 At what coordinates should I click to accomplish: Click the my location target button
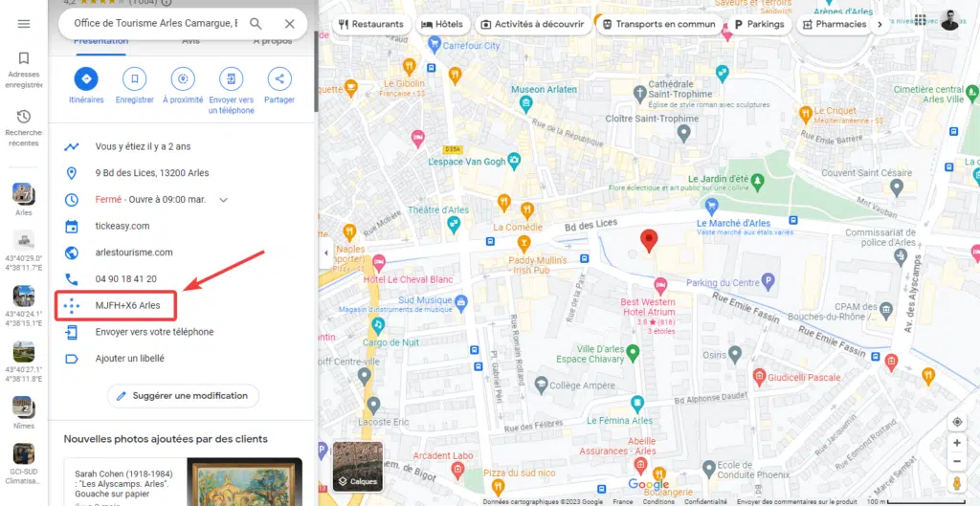[x=957, y=422]
